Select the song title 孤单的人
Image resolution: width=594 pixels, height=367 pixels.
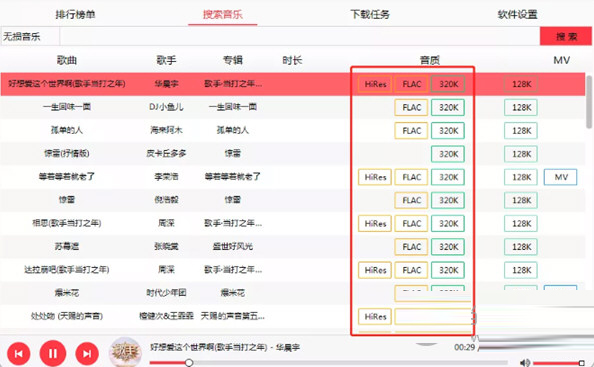coord(67,130)
